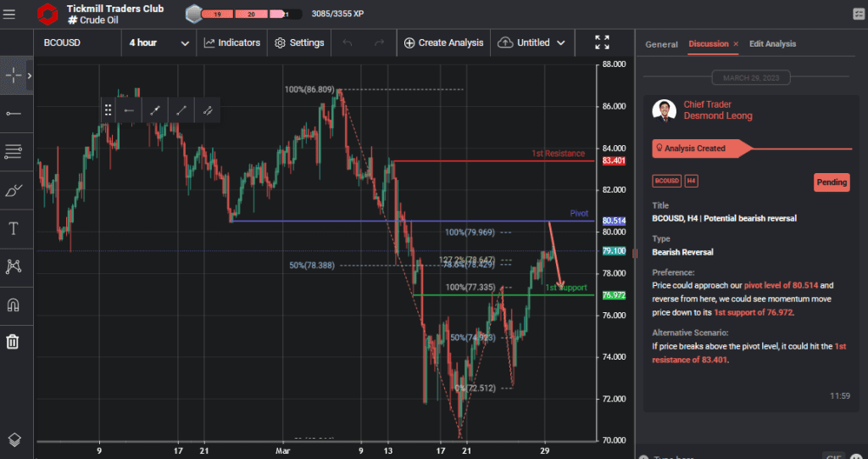This screenshot has height=459, width=868.
Task: Click the 83.401 resistance price label
Action: pos(614,160)
